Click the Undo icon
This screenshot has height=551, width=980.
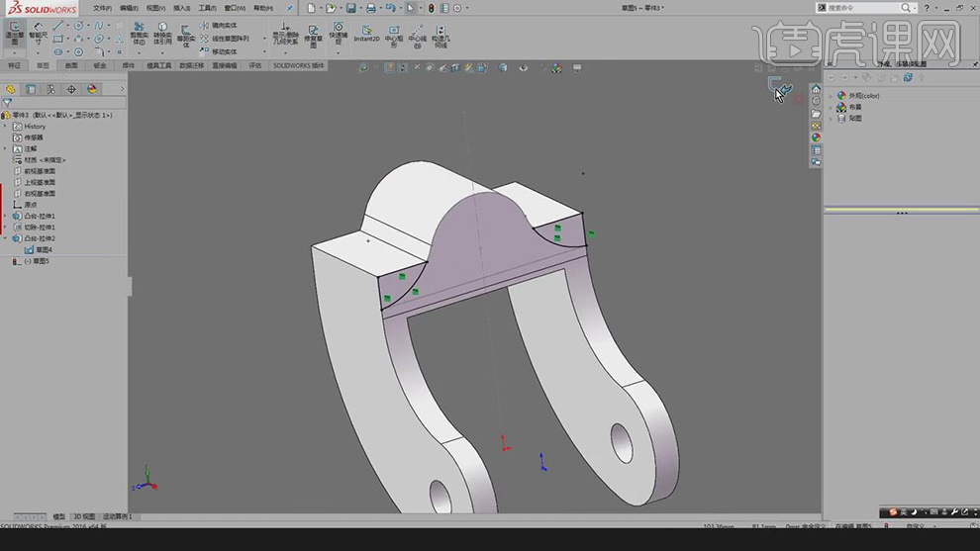point(391,8)
